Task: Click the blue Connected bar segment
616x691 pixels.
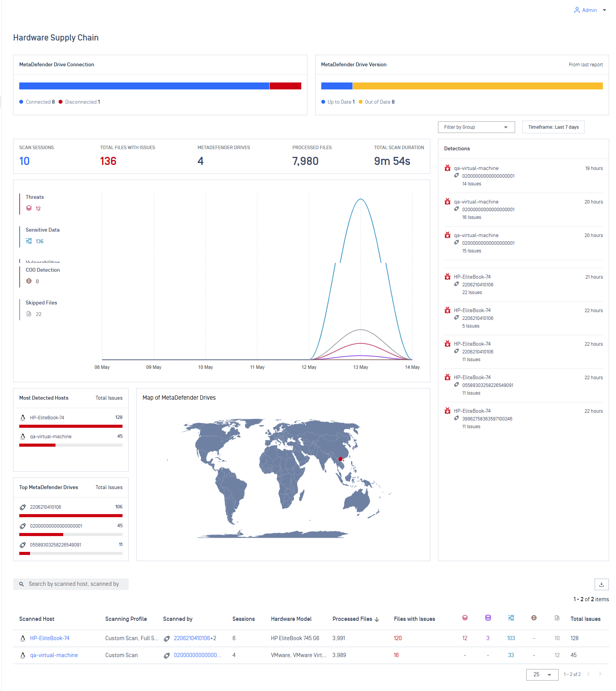Action: pos(144,86)
